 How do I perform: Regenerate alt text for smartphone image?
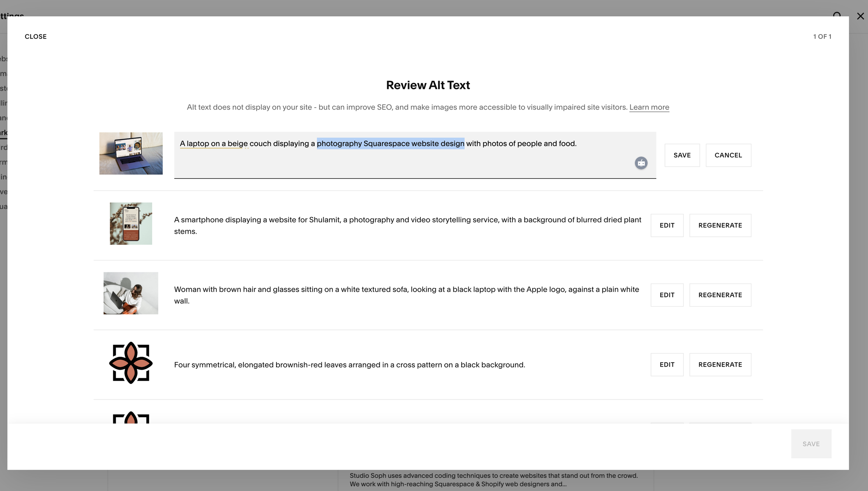720,225
